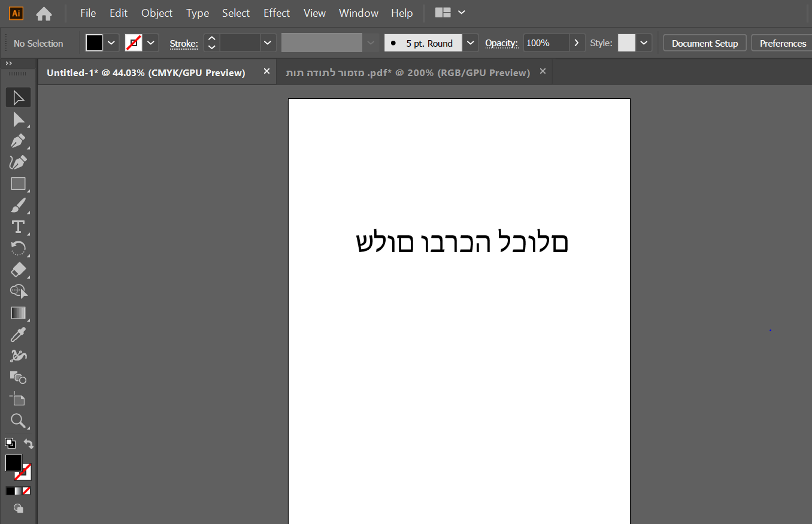Expand the workspace arrangement dropdown
The image size is (812, 524).
pos(460,13)
